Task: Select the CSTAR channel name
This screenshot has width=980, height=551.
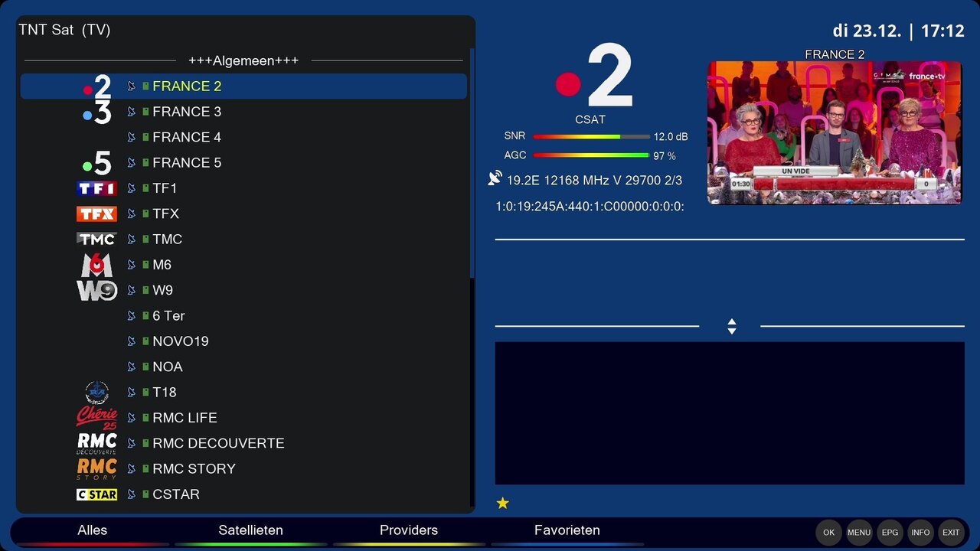Action: point(176,494)
